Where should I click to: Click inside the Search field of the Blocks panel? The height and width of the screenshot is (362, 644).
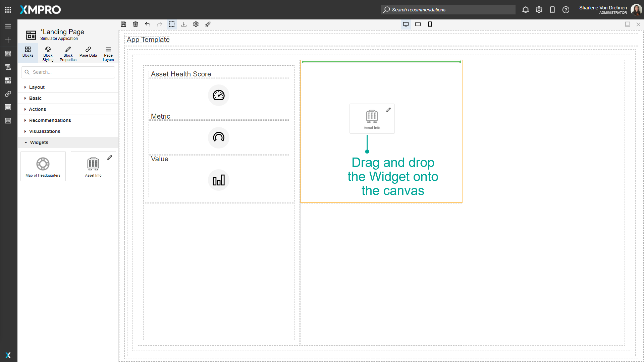click(68, 72)
